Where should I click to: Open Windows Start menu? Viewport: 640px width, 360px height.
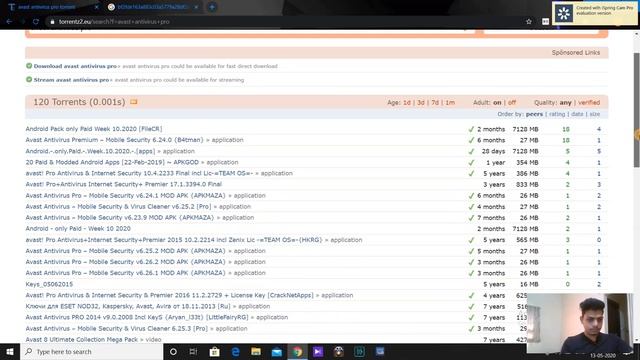click(10, 351)
